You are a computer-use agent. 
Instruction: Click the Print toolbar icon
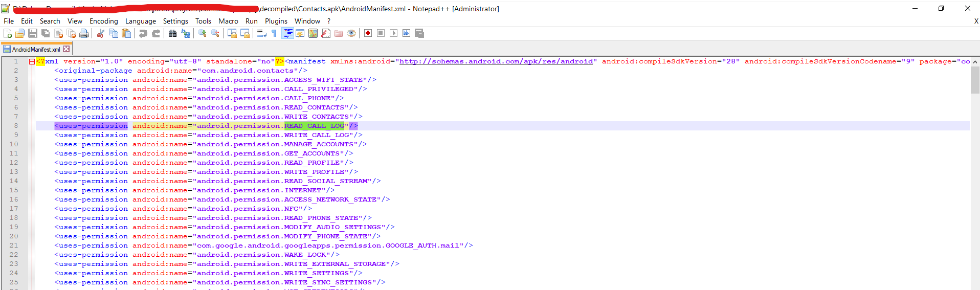coord(84,34)
